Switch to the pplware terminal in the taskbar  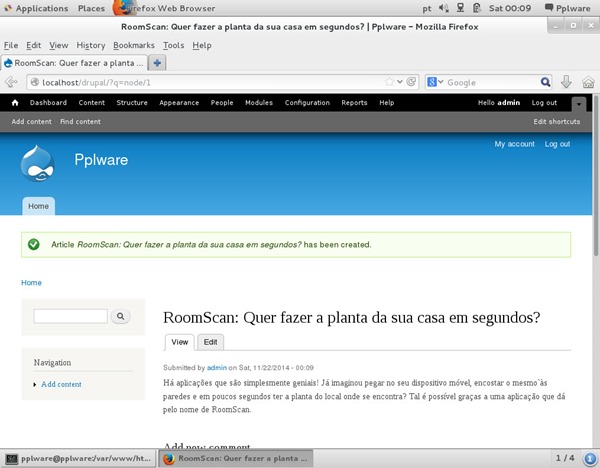pyautogui.click(x=79, y=458)
